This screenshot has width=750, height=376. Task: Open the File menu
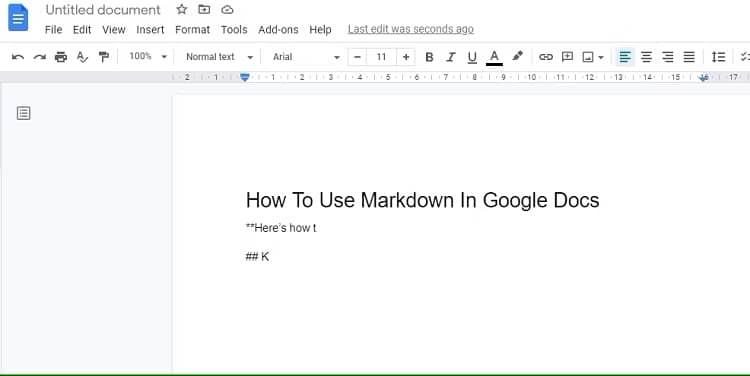pyautogui.click(x=54, y=30)
